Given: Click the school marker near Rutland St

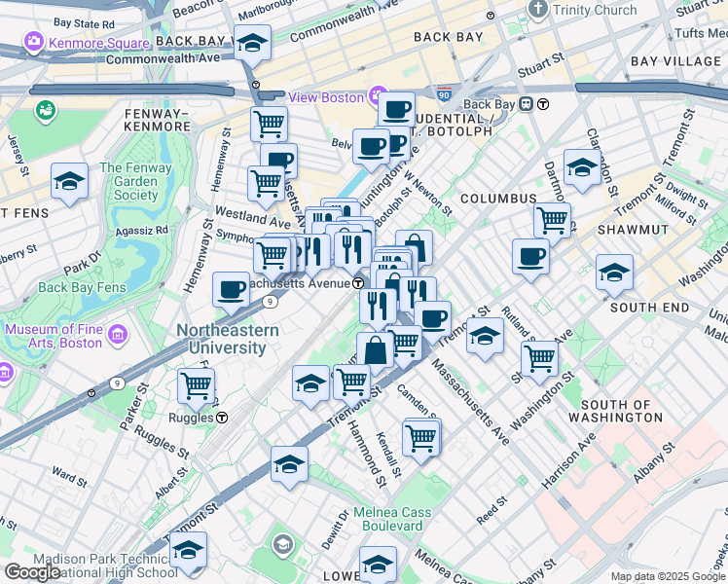Looking at the screenshot, I should (486, 336).
